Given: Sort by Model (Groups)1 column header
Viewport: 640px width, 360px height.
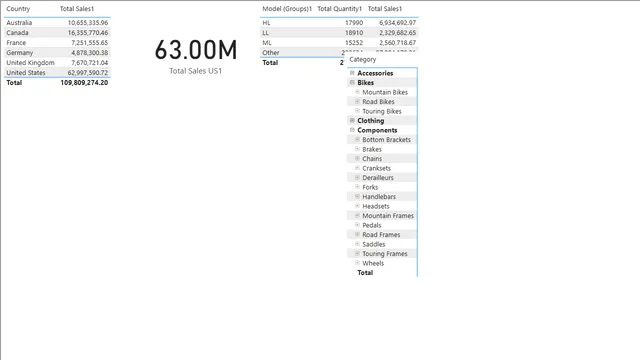Looking at the screenshot, I should (x=287, y=9).
